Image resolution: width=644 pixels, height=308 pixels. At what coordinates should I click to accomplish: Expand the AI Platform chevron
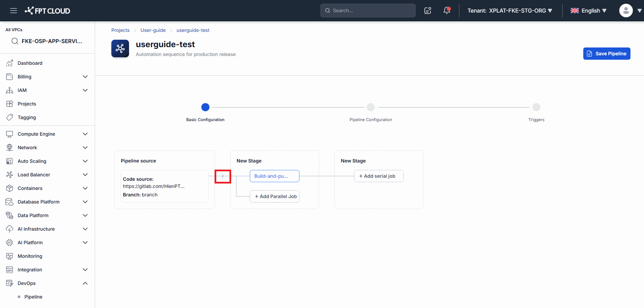tap(85, 243)
